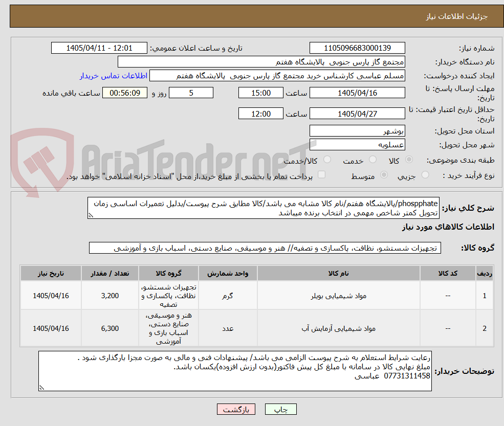Screen dimensions: 504x426
Task: Click the request creator name field
Action: point(277,76)
